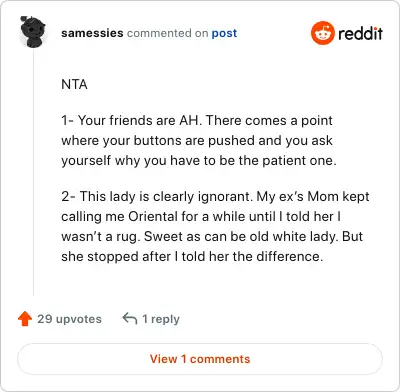Click the samessies user avatar

click(32, 32)
